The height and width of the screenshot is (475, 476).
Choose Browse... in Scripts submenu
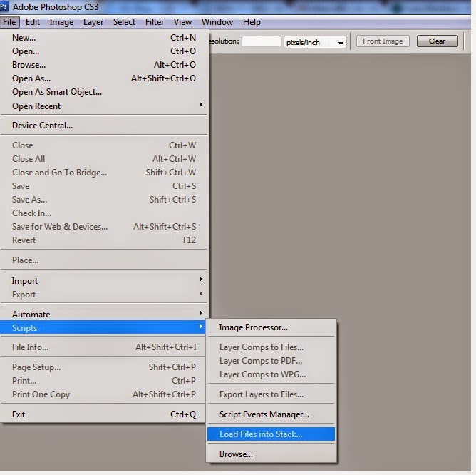tap(271, 454)
